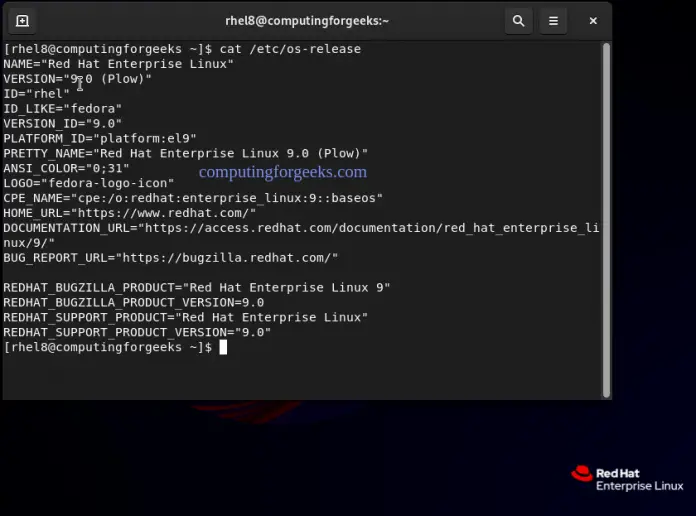This screenshot has height=516, width=696.
Task: Click the ID_LIKE="fedora" line
Action: (63, 109)
